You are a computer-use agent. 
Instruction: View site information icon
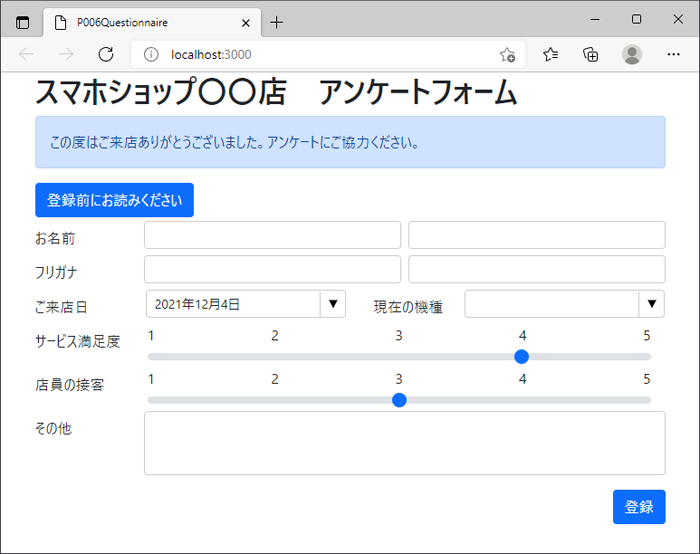point(151,54)
